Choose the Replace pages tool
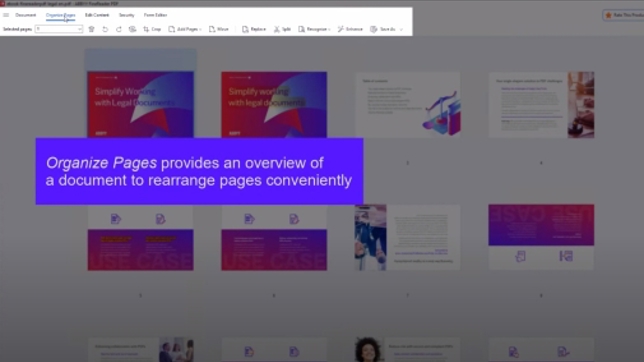The image size is (644, 362). [254, 29]
